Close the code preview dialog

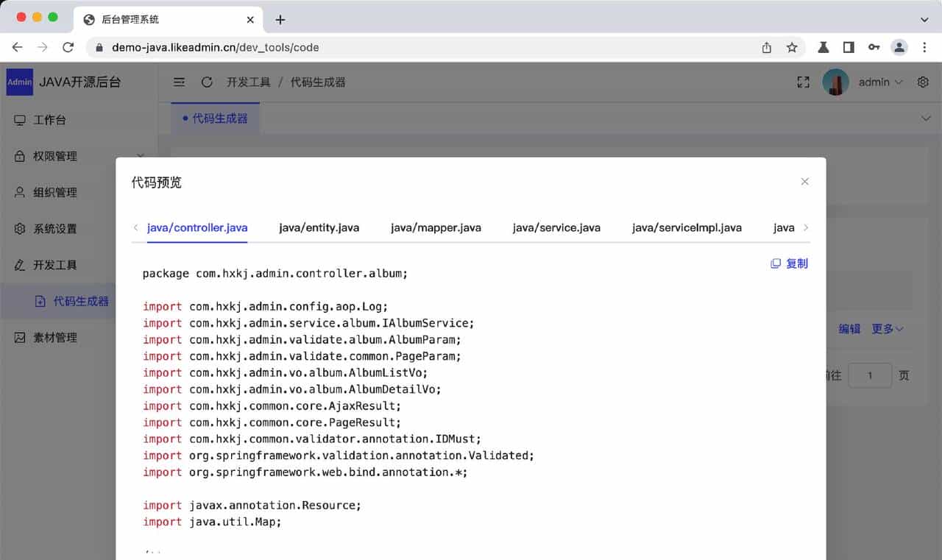pos(804,182)
